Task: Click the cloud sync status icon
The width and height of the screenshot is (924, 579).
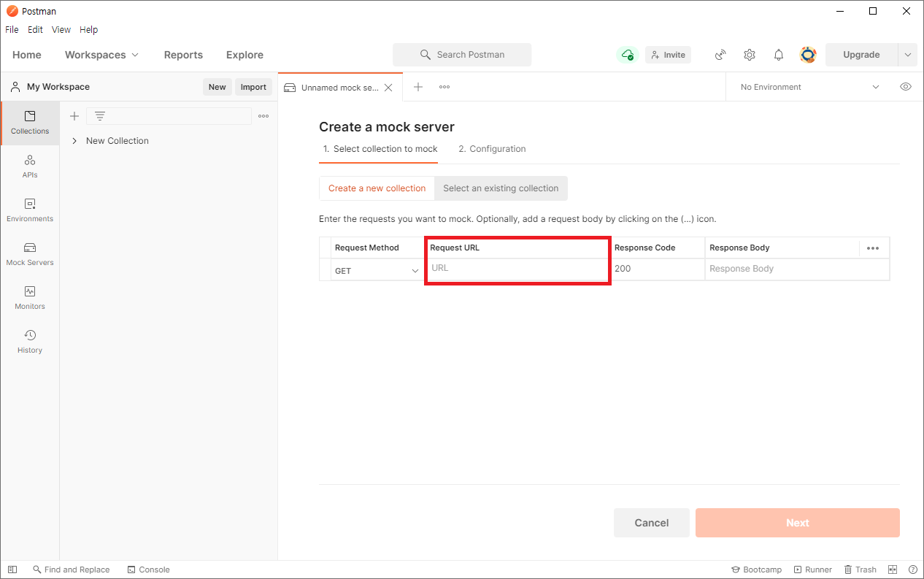Action: (x=627, y=55)
